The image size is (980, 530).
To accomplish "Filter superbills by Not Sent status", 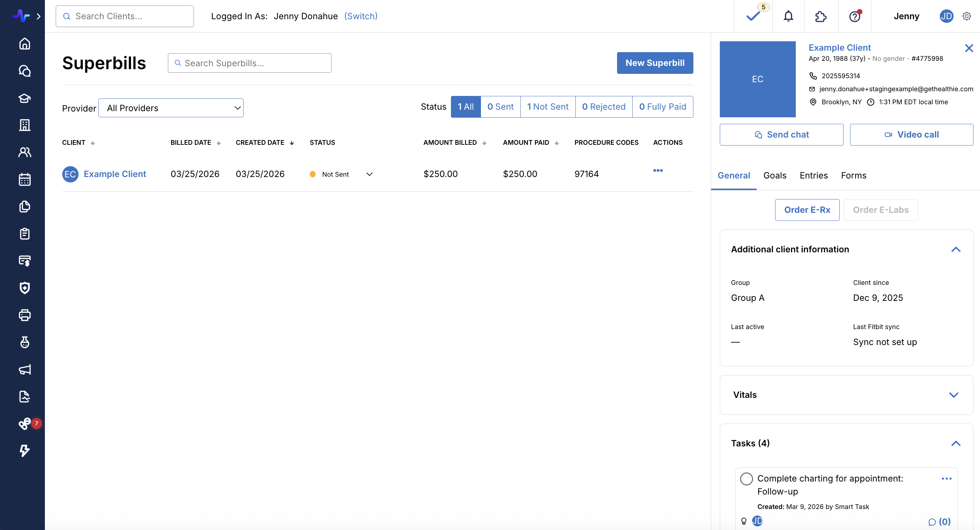I will 548,106.
